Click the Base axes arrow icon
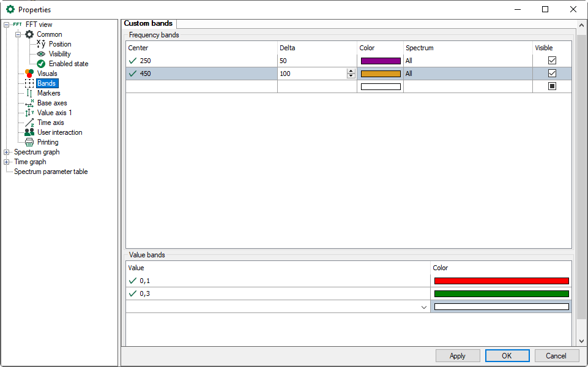 click(x=29, y=102)
